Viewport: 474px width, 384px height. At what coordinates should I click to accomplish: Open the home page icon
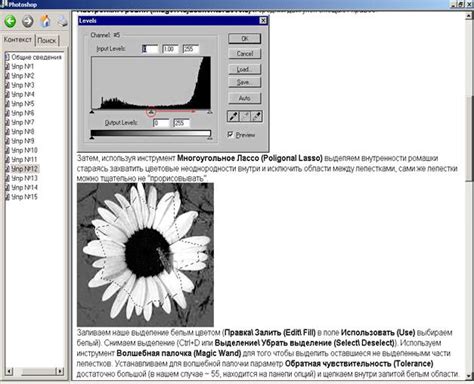point(45,21)
